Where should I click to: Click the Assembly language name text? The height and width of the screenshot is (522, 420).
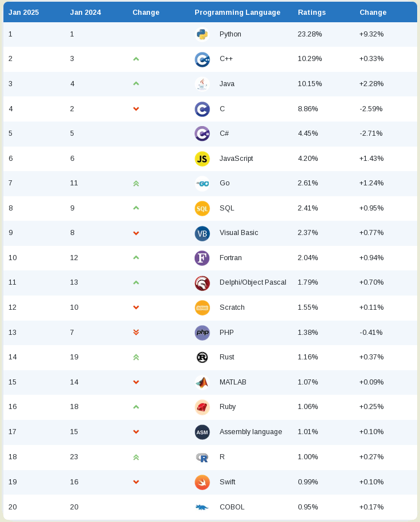pyautogui.click(x=251, y=432)
